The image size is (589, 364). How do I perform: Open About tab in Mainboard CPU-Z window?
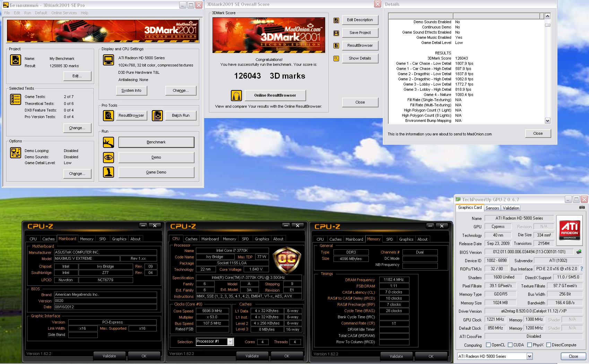pos(136,239)
